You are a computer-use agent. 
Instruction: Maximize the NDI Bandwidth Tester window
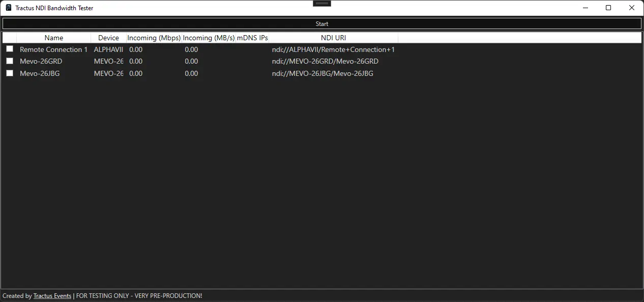608,8
